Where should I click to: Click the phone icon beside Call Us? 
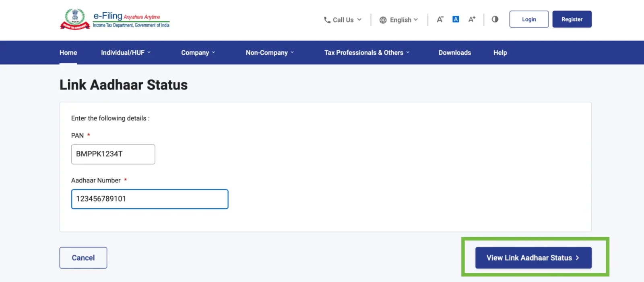tap(327, 20)
